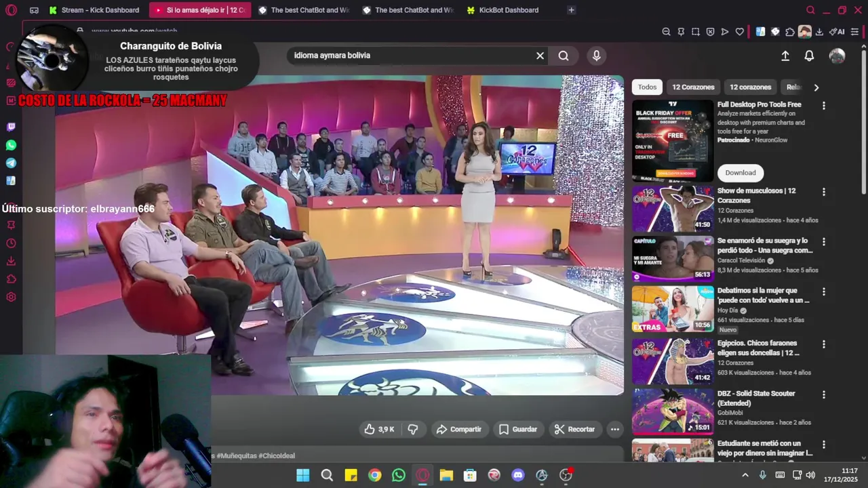Open menu for 'Egipcios. Chicos faraones' video
Viewport: 868px width, 488px height.
(x=824, y=344)
